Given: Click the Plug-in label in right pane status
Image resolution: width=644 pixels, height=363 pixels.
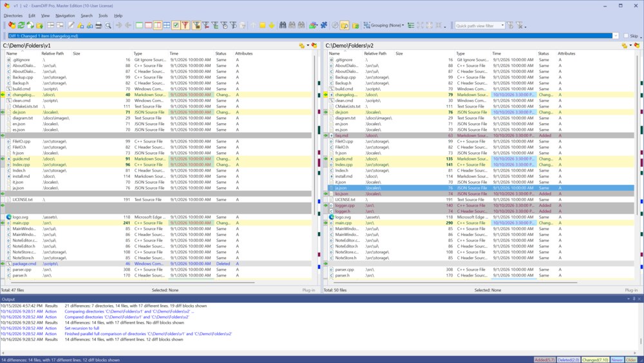Looking at the screenshot, I should pos(631,290).
